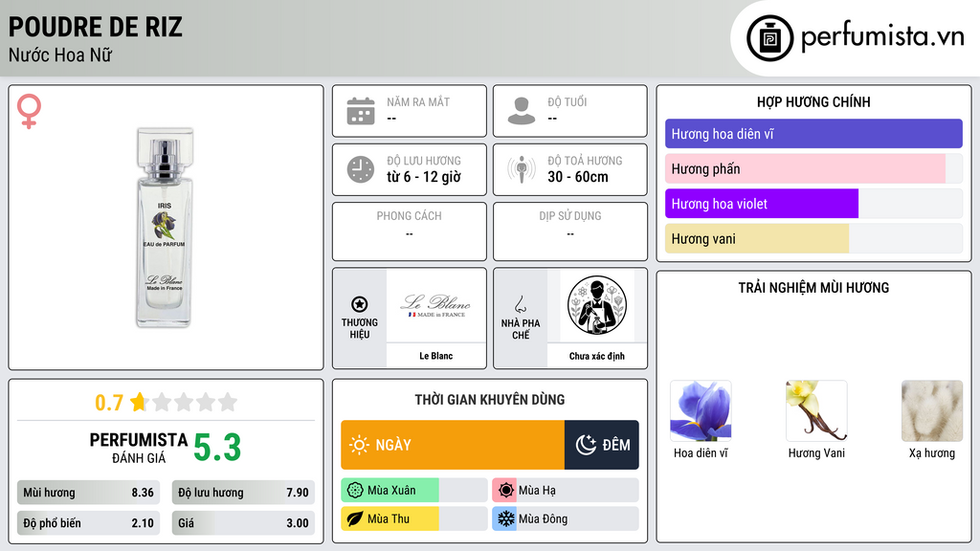Click the 'từ 6 - 12 giờ' longevity value
Screen dimensions: 980x551
[x=424, y=177]
